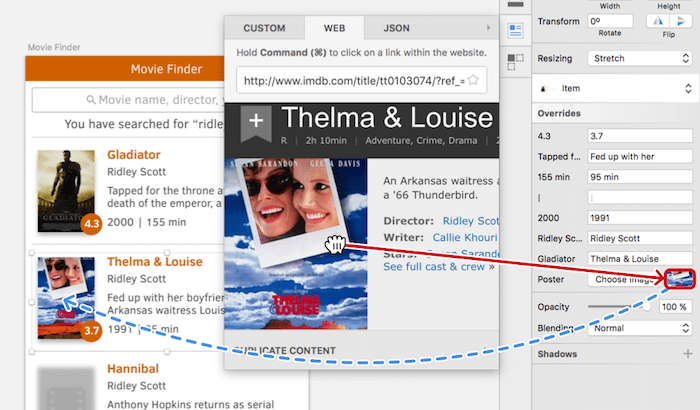Click the Shadows section header

(557, 354)
